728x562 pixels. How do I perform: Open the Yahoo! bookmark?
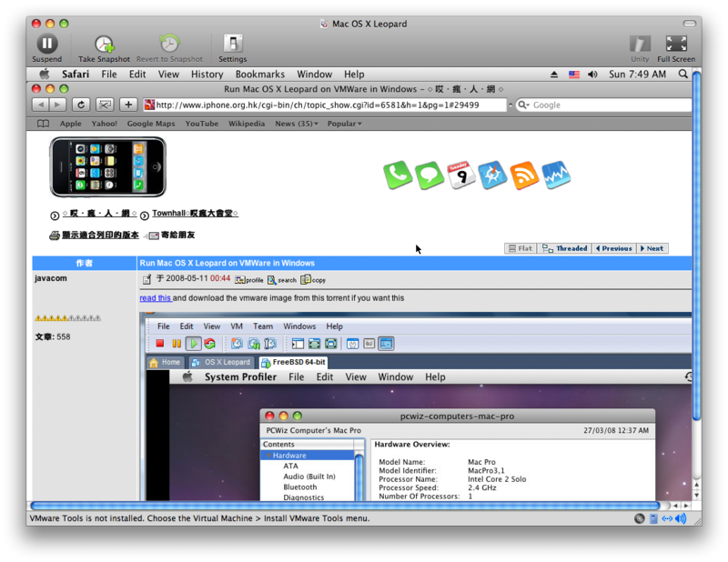click(x=104, y=124)
